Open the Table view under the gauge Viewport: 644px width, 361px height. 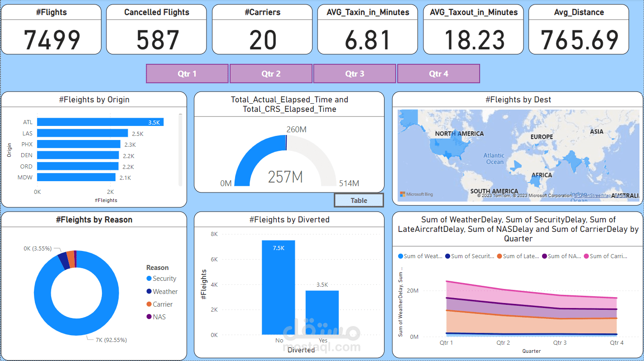pyautogui.click(x=359, y=200)
